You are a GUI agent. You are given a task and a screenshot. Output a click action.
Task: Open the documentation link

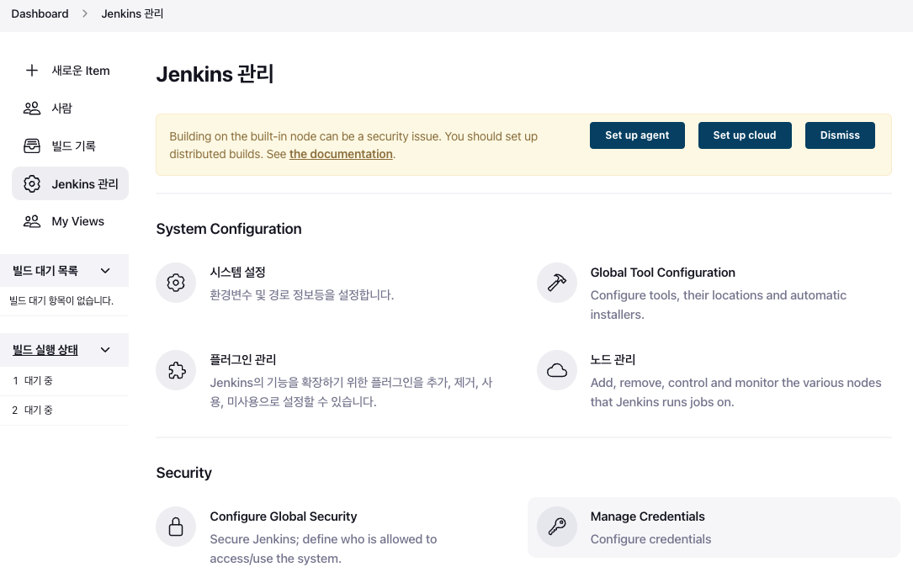(341, 154)
